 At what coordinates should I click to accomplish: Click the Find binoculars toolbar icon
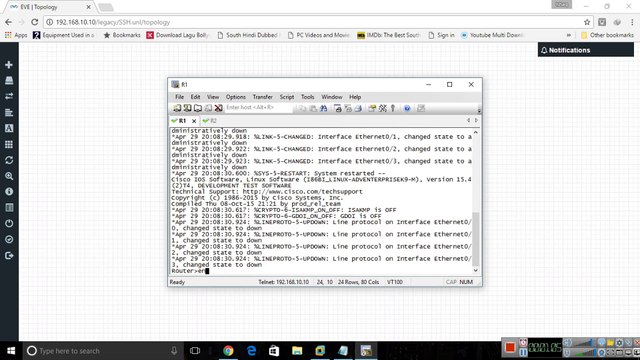(x=323, y=108)
